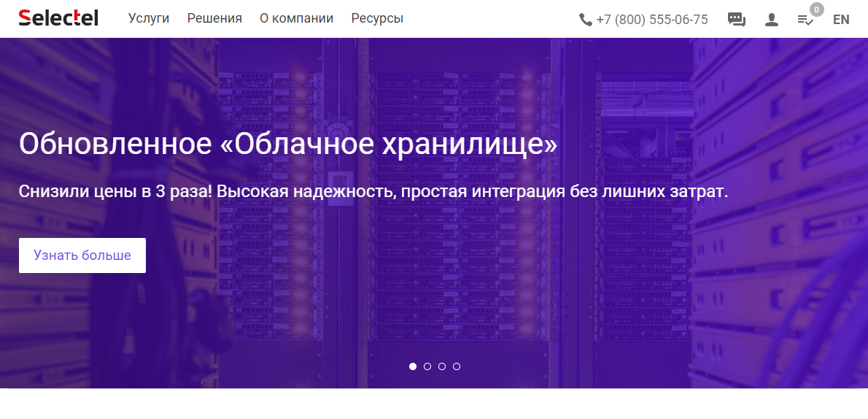Select the third carousel slide dot
This screenshot has width=868, height=419.
[x=442, y=366]
